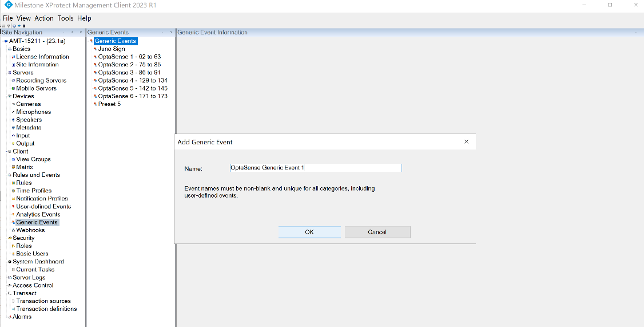Click the Cameras icon in Devices
Image resolution: width=644 pixels, height=327 pixels.
(13, 104)
